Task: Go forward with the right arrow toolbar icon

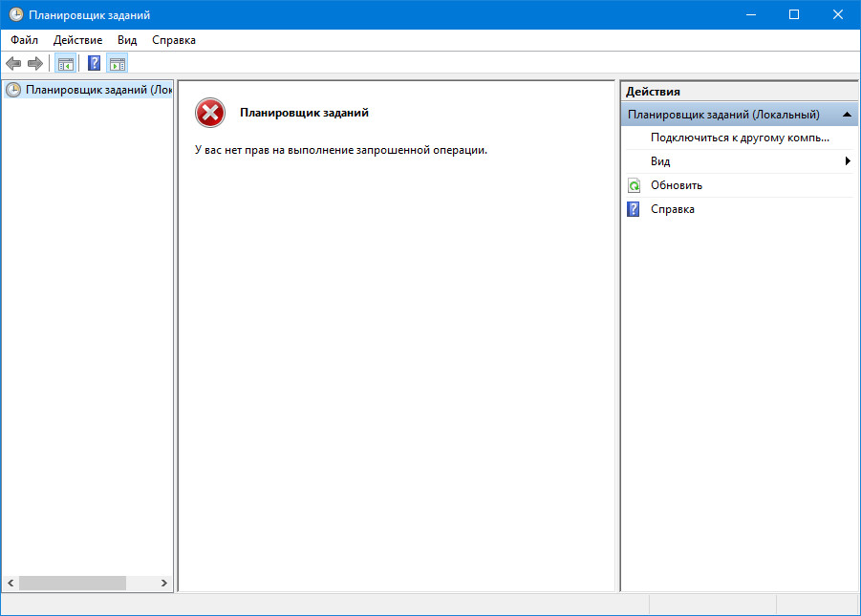Action: point(35,64)
